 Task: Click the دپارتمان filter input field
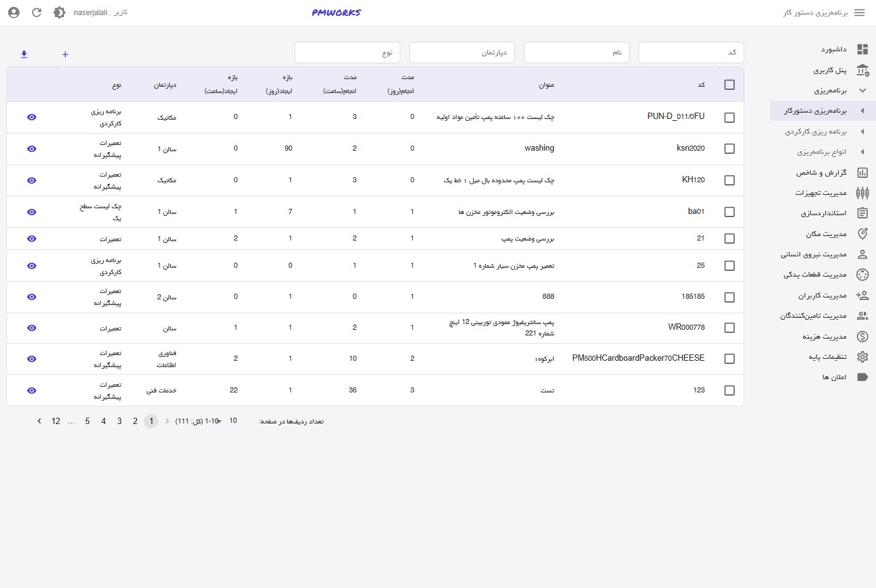462,53
